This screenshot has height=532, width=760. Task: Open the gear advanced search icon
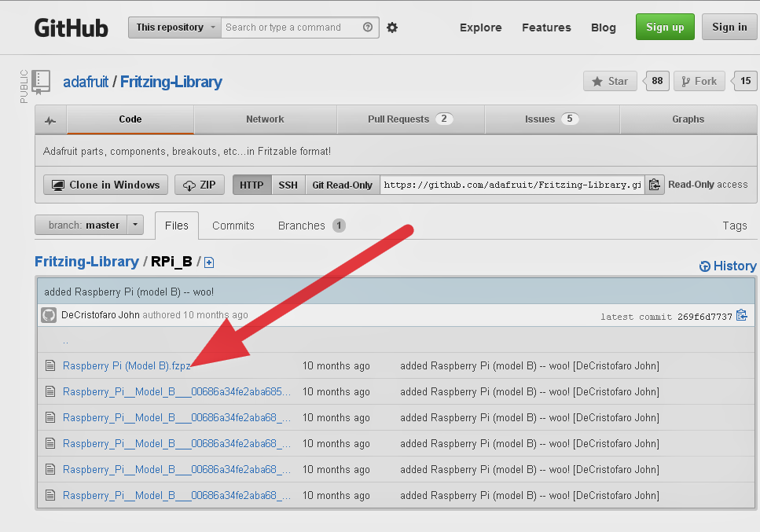click(x=392, y=28)
